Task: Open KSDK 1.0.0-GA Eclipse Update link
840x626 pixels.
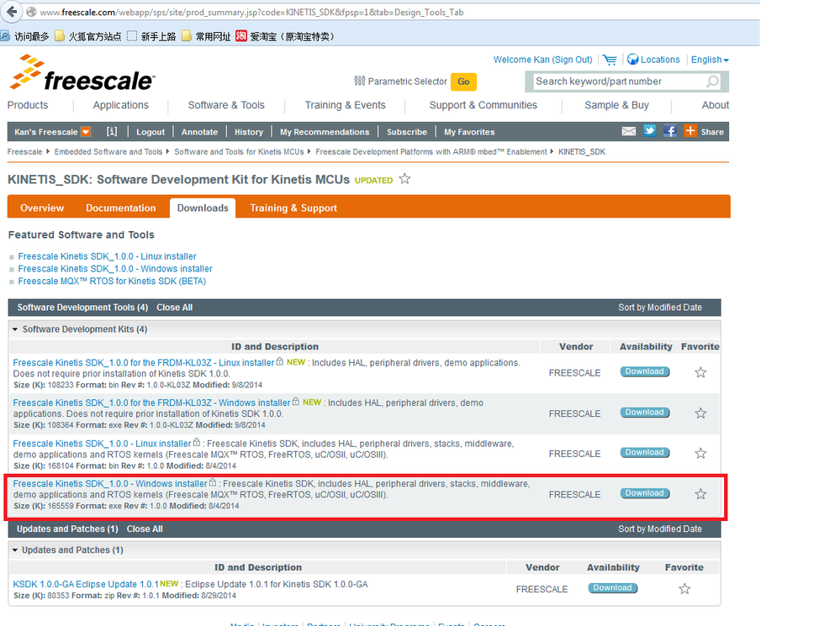Action: 86,584
